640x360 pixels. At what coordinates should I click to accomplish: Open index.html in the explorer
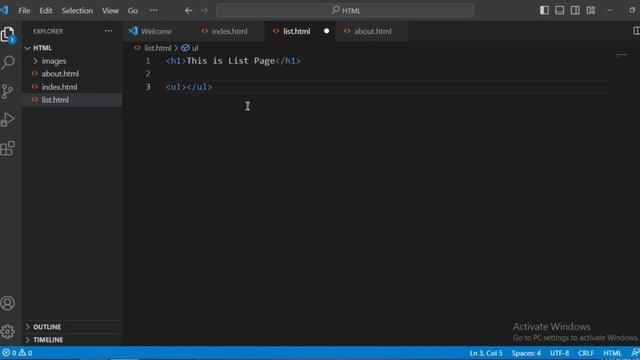click(x=72, y=87)
